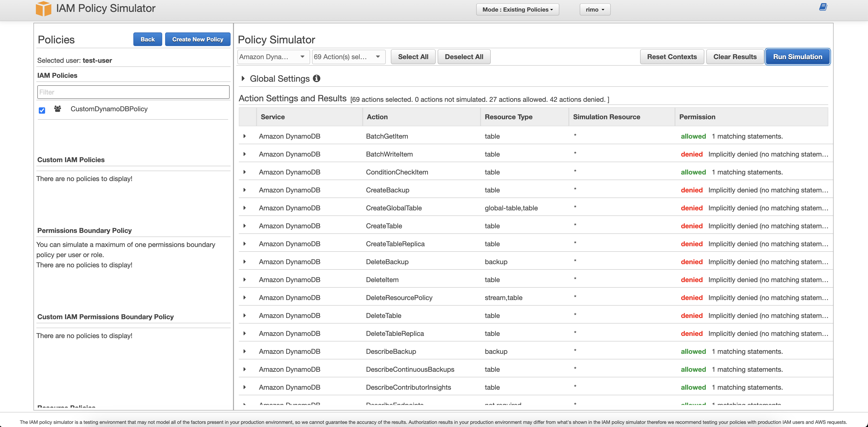Expand the BatchGetItem result row
This screenshot has width=868, height=427.
(245, 136)
